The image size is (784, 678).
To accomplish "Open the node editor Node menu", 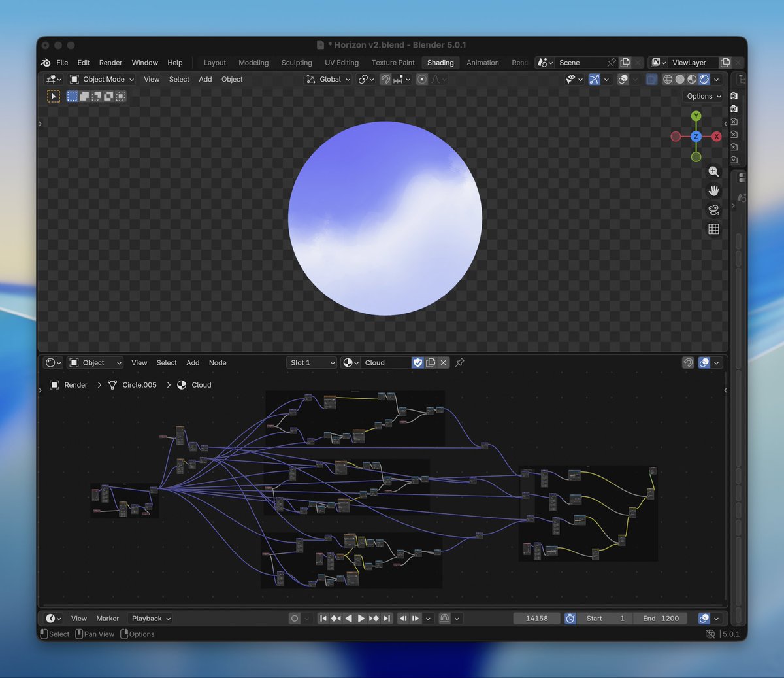I will point(218,363).
